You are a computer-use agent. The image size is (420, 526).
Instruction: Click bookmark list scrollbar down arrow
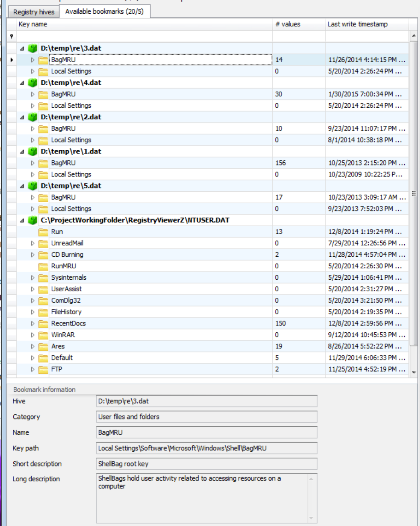[414, 372]
